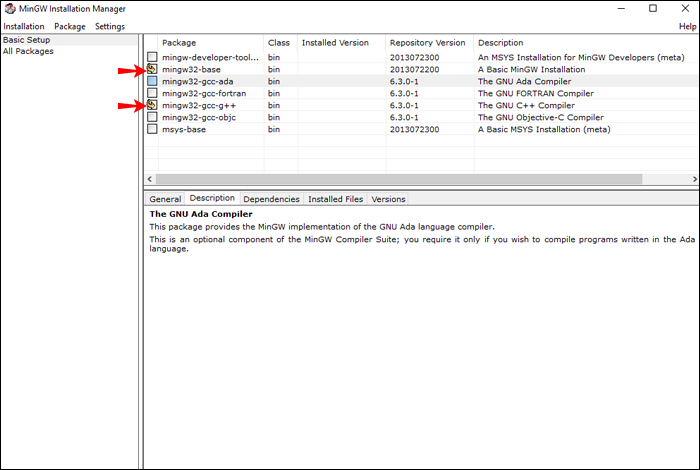This screenshot has width=700, height=470.
Task: Open the Installed Files tab
Action: [x=335, y=199]
